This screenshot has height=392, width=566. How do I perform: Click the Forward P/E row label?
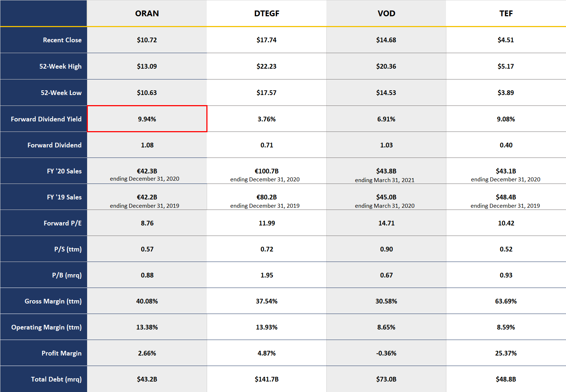tap(63, 223)
